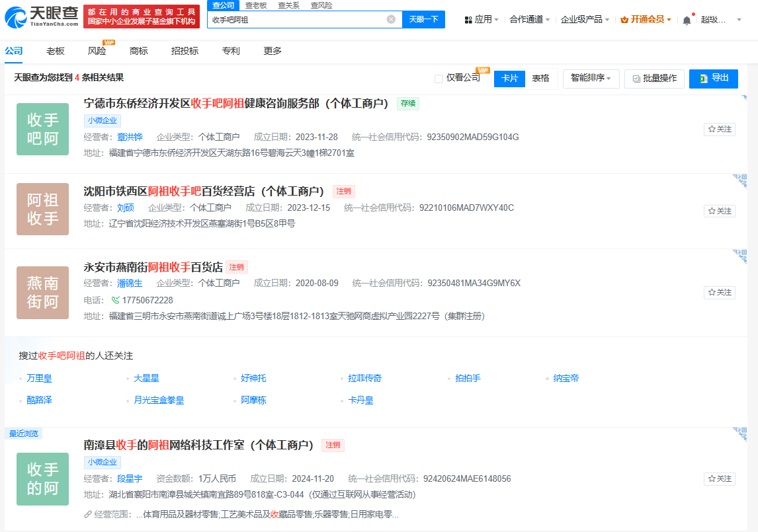Click the crown 开通会员 membership icon
This screenshot has width=758, height=532.
(x=624, y=20)
